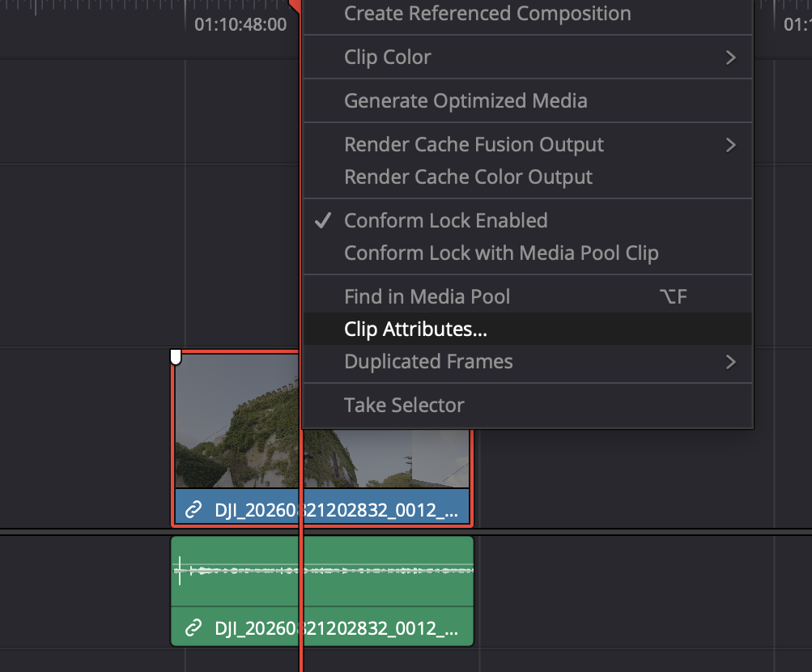Open Render Cache Fusion Output submenu
Screen dimensions: 812x672
pyautogui.click(x=527, y=145)
